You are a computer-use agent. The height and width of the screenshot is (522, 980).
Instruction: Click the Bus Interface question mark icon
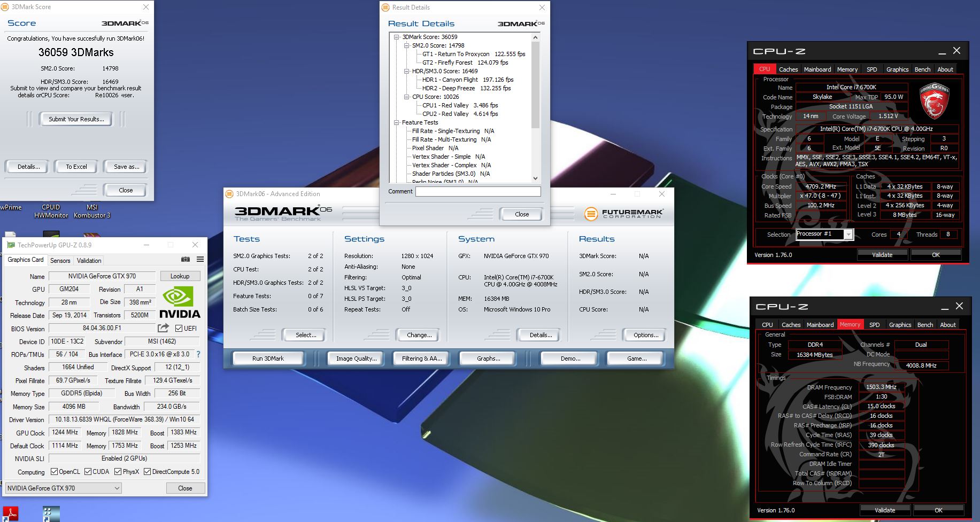[x=198, y=354]
